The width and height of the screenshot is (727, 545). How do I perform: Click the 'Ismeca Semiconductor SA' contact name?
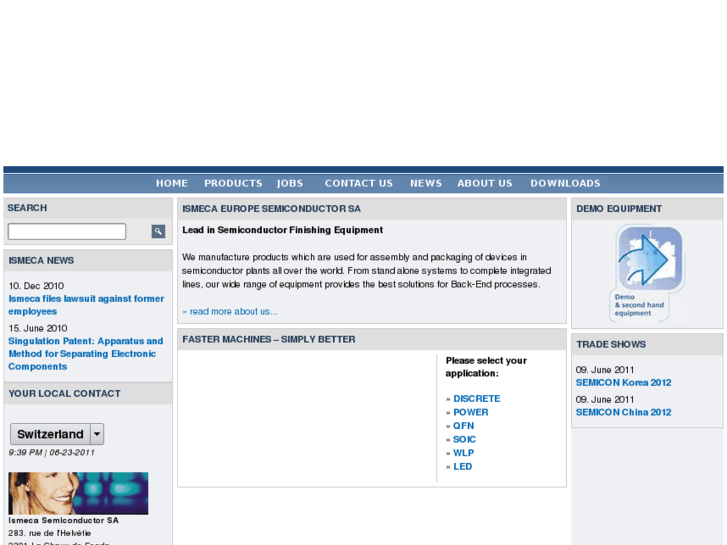tap(64, 520)
